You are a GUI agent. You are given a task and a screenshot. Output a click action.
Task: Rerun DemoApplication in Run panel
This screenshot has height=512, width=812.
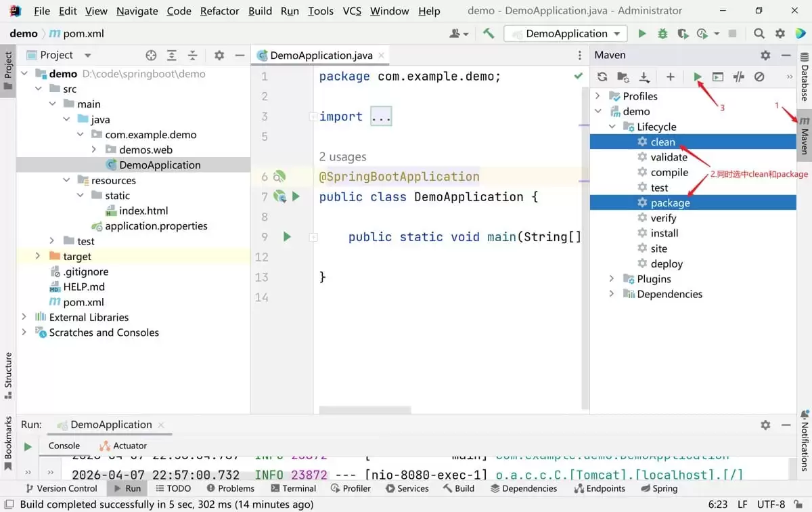(x=28, y=447)
